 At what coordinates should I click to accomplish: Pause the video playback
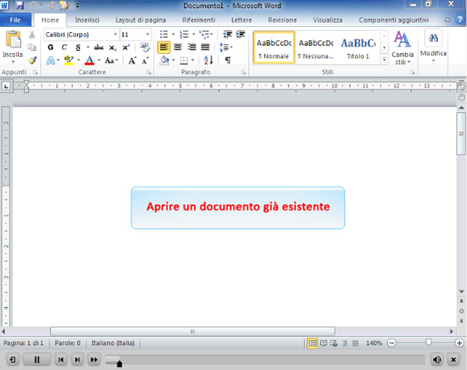[x=37, y=360]
